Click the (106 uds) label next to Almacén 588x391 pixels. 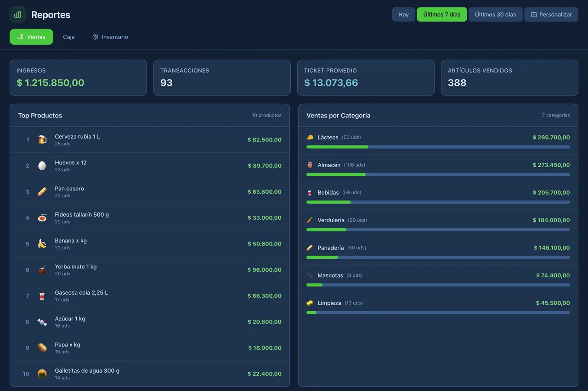(x=355, y=165)
